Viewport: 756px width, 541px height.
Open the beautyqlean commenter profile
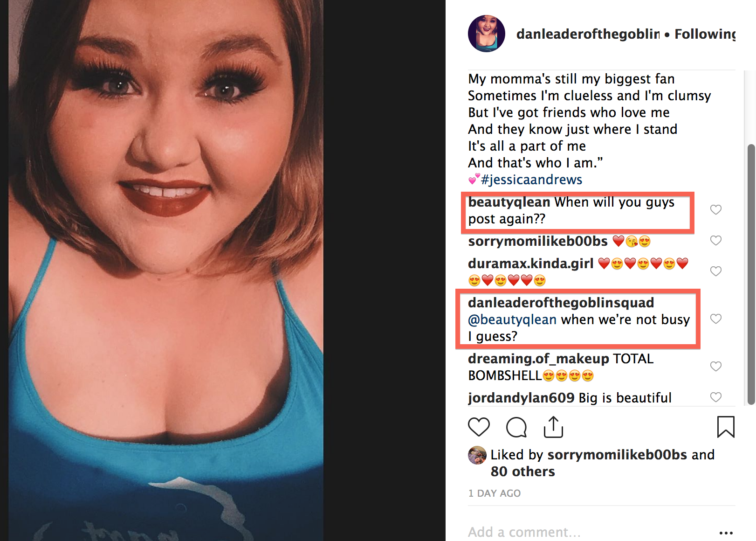(509, 202)
